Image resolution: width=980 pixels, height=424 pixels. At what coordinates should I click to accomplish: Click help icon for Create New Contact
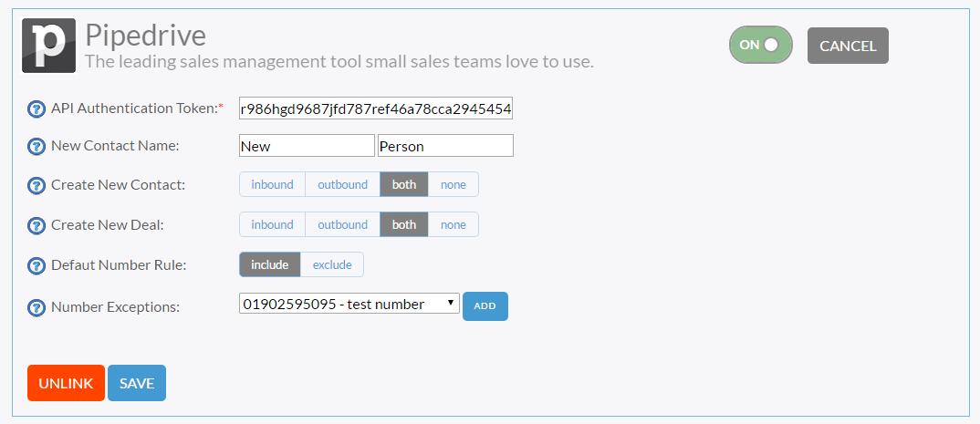pos(36,185)
